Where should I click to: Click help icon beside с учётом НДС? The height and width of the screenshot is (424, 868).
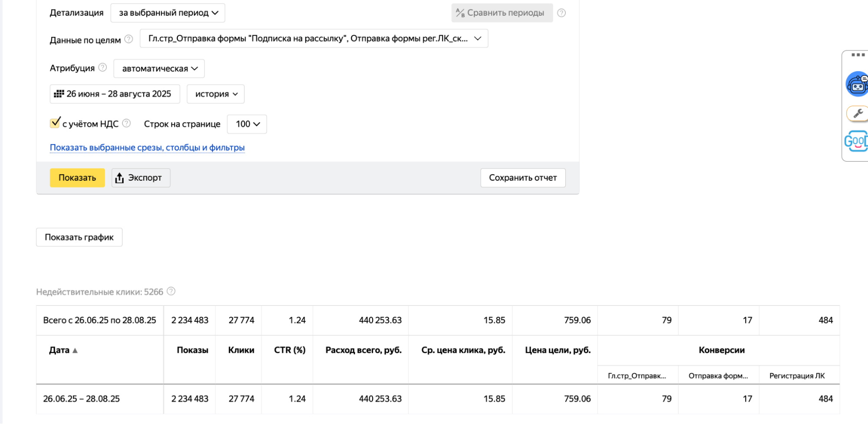coord(126,123)
